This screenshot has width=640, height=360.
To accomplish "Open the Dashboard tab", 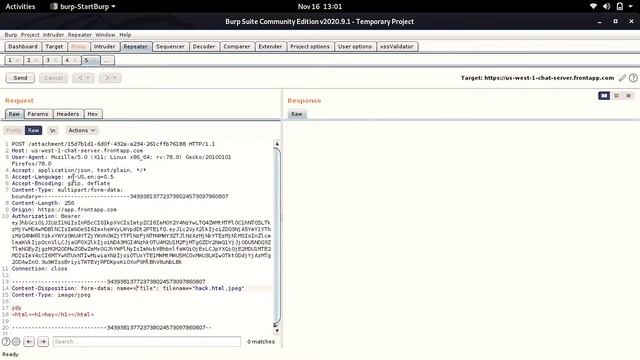I will pyautogui.click(x=23, y=47).
